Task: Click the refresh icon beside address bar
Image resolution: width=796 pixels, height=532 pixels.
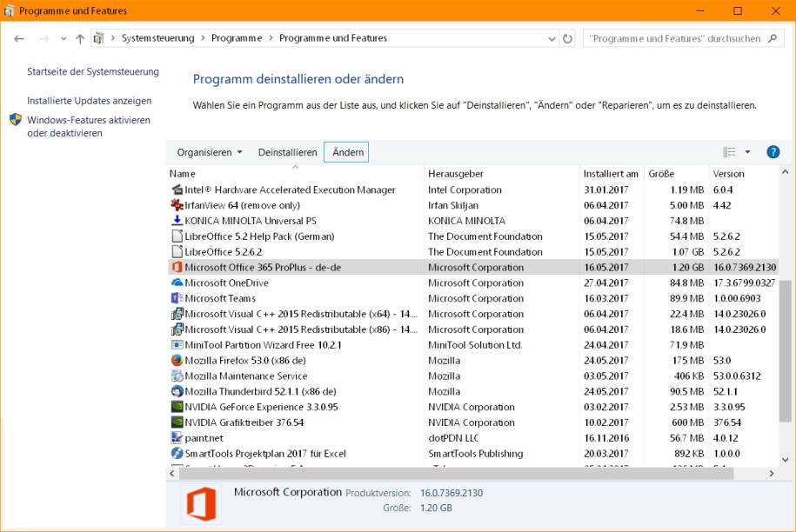Action: (567, 38)
